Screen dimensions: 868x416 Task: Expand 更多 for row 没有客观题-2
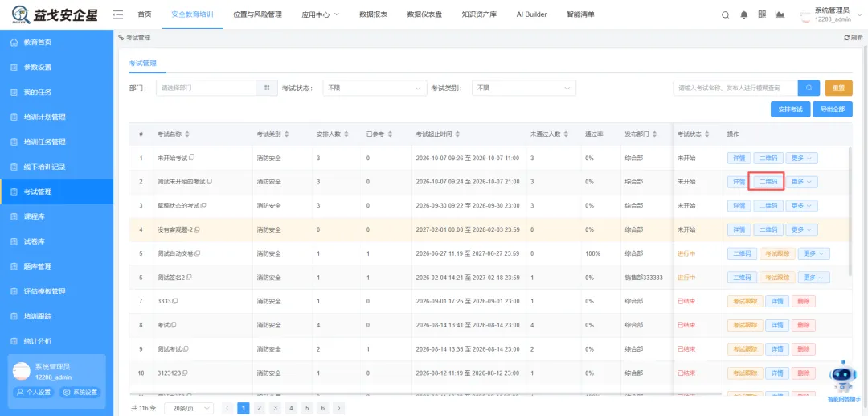click(801, 229)
